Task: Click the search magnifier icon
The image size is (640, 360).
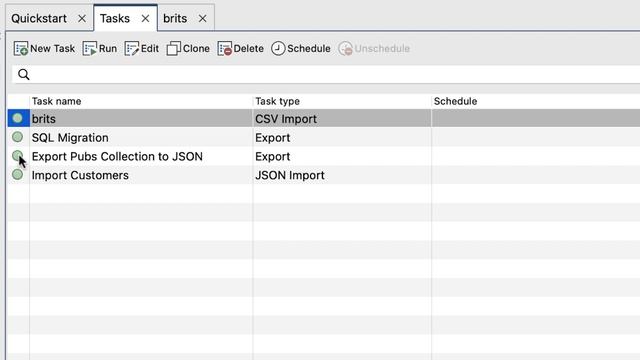Action: pyautogui.click(x=24, y=74)
